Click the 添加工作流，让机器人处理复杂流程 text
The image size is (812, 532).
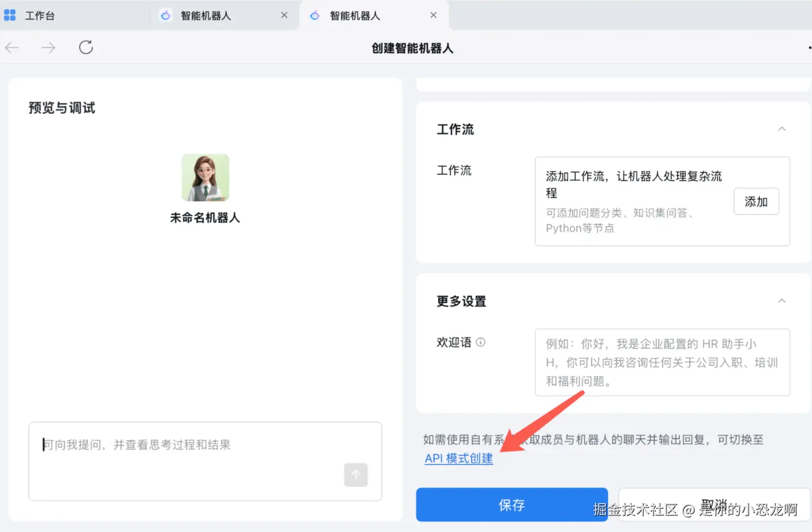click(x=634, y=185)
